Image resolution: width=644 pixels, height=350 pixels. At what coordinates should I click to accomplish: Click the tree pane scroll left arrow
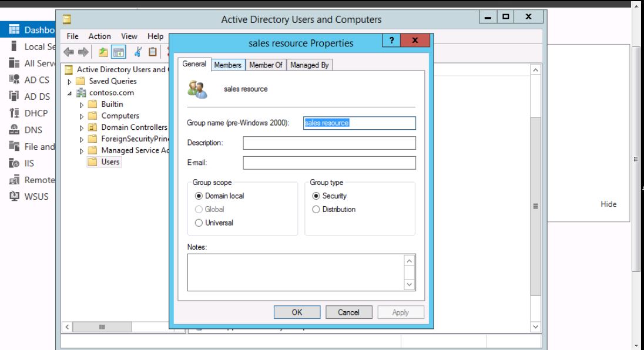pos(67,327)
